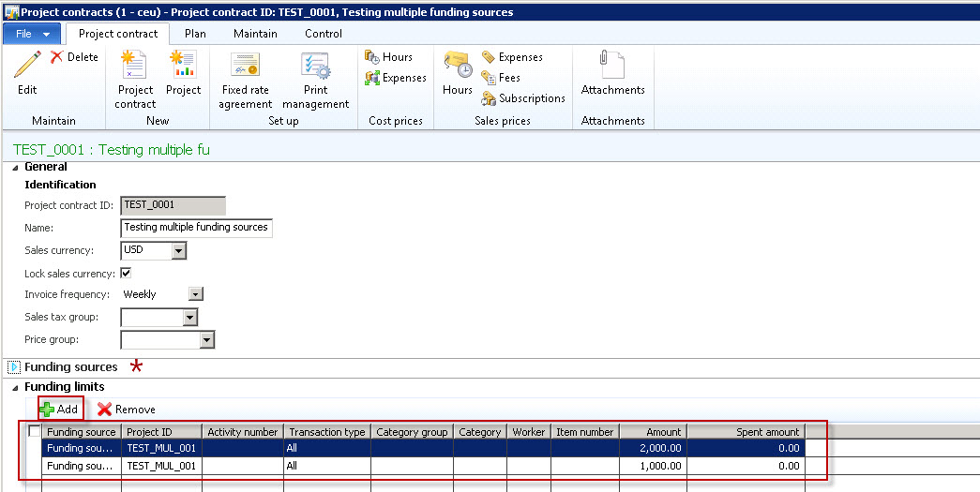Screen dimensions: 980x492
Task: Remove the selected funding limit
Action: [127, 410]
